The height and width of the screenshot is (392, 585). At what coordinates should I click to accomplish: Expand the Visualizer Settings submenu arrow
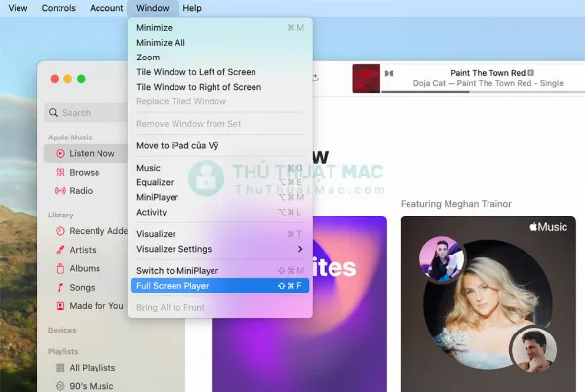[x=300, y=249]
